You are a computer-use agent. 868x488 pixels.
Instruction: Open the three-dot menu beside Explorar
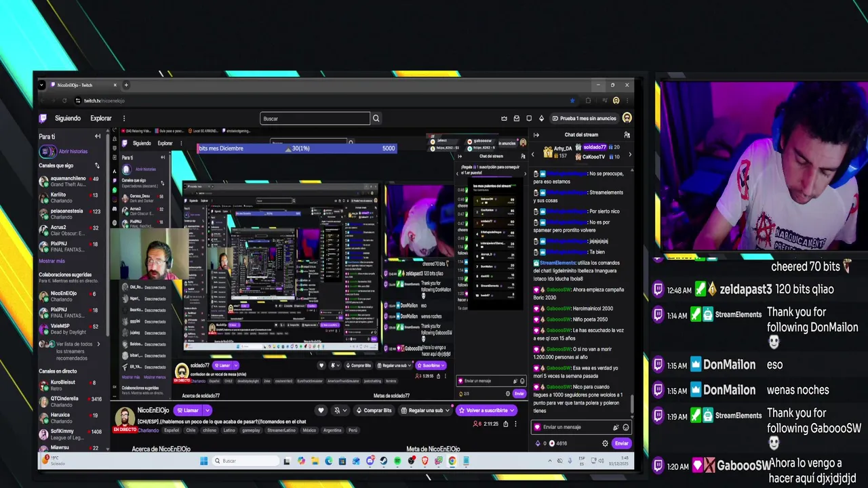[124, 118]
